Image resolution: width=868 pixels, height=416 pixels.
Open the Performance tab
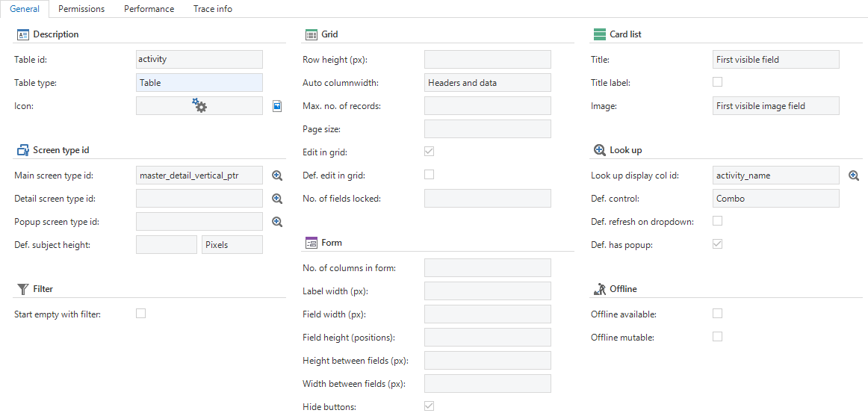(x=149, y=9)
